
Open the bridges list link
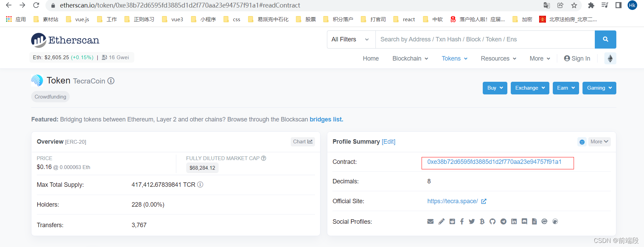pos(326,119)
